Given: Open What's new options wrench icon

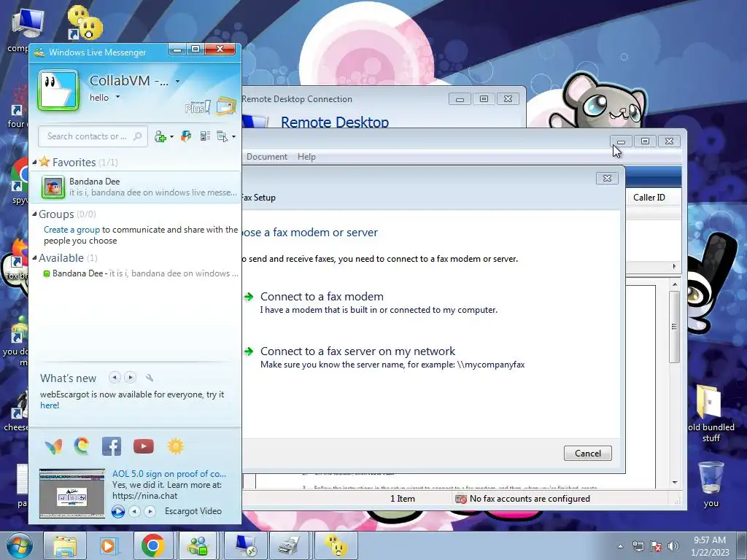Looking at the screenshot, I should tap(149, 378).
